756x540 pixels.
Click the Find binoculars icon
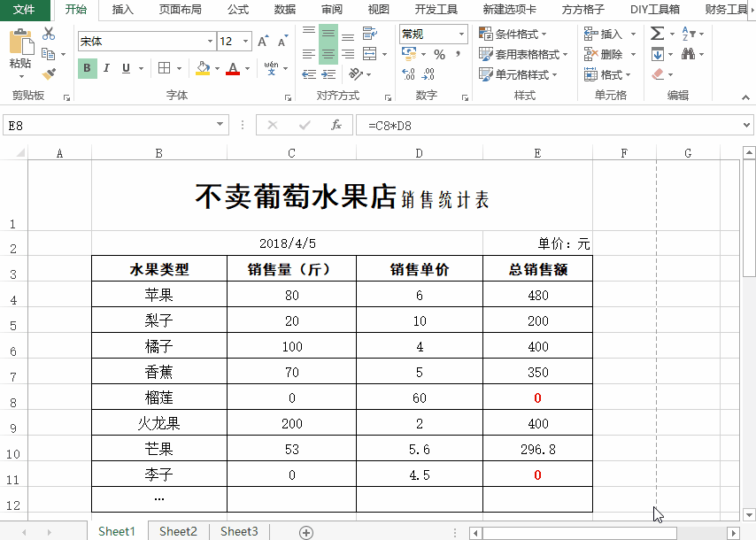click(689, 53)
